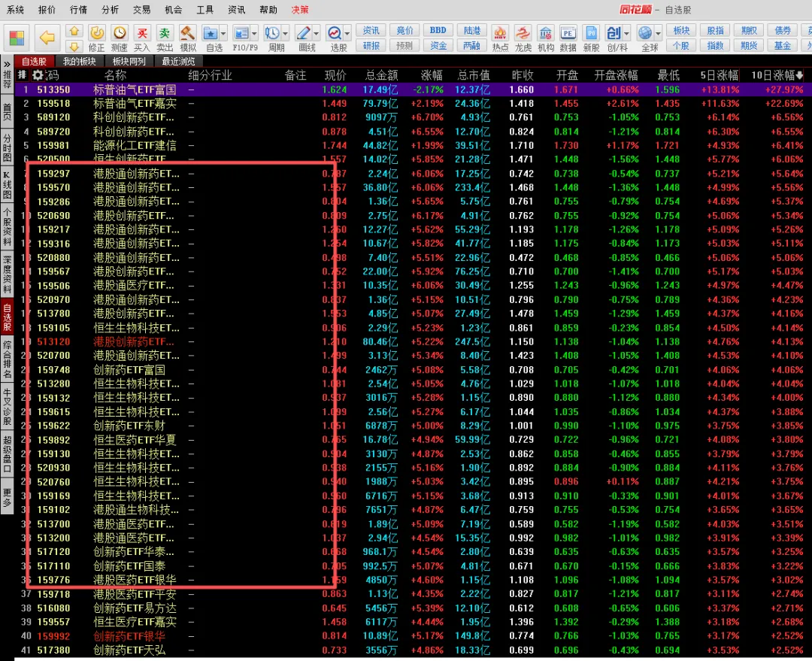812x661 pixels.
Task: Expand the sidebar with » chevron
Action: 7,64
